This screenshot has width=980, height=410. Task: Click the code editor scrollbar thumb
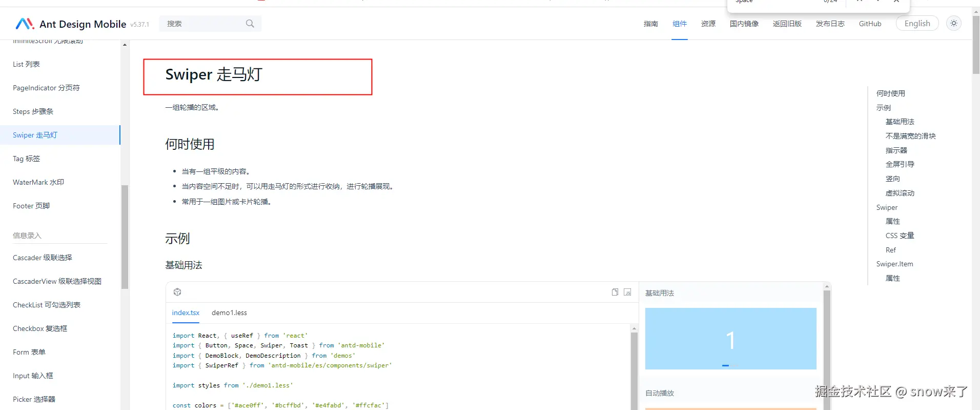[634, 370]
